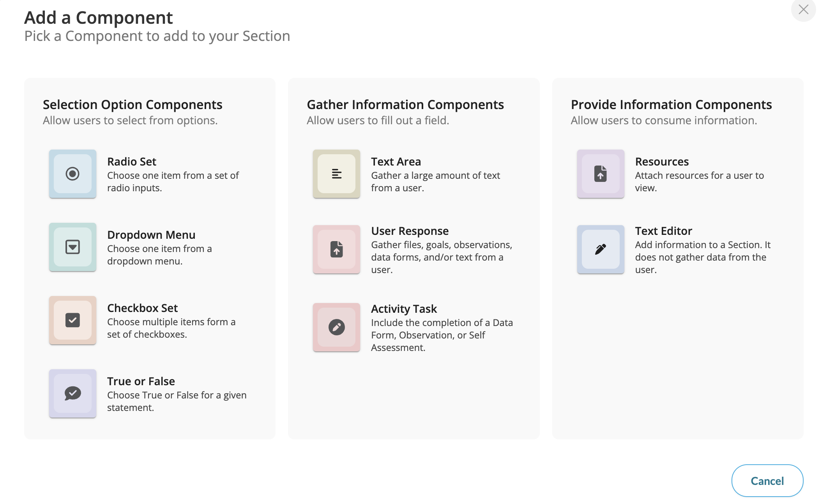Close the Add a Component dialog
Viewport: 827px width, 504px height.
(803, 9)
